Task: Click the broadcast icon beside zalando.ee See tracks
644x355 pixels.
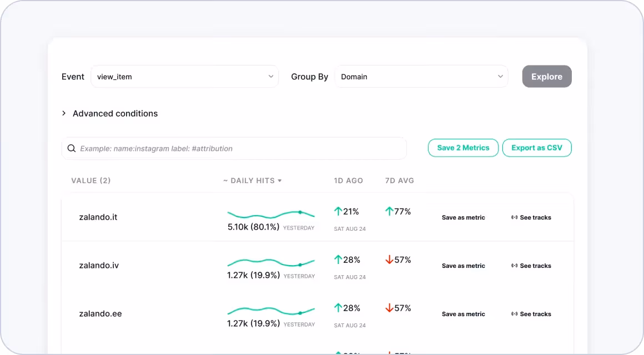Action: coord(514,314)
